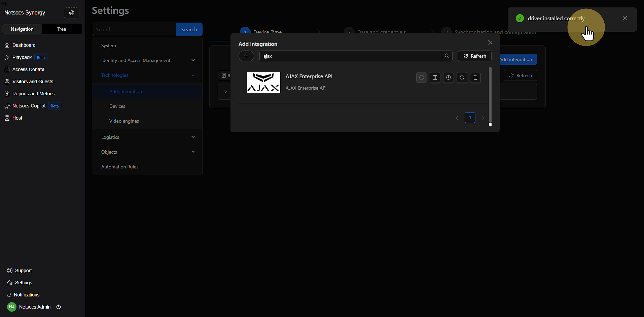The image size is (644, 317).
Task: Switch sidebar to Tree view
Action: pyautogui.click(x=62, y=29)
